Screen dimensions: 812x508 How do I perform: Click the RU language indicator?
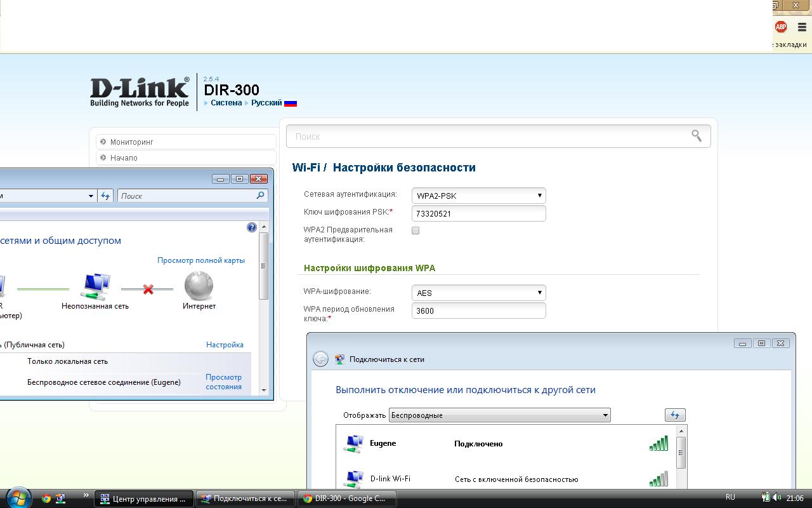coord(730,498)
